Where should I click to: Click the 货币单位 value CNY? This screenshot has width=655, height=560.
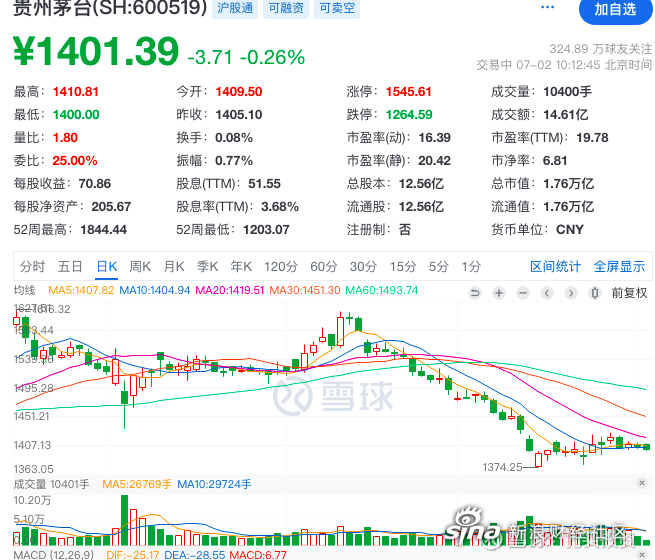point(570,229)
